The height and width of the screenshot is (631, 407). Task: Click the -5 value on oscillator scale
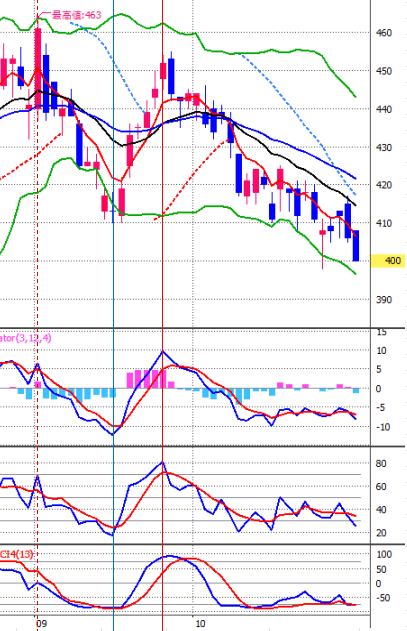point(380,408)
